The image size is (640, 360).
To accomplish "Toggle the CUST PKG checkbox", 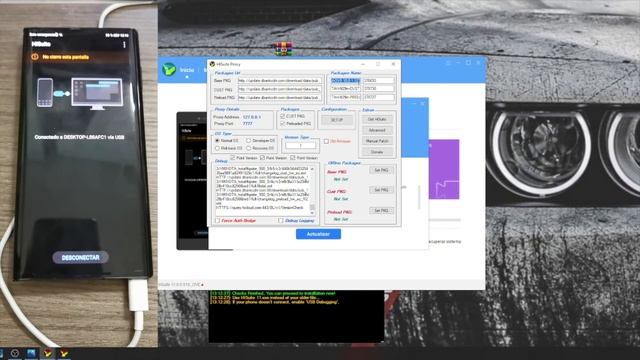I will pyautogui.click(x=282, y=116).
